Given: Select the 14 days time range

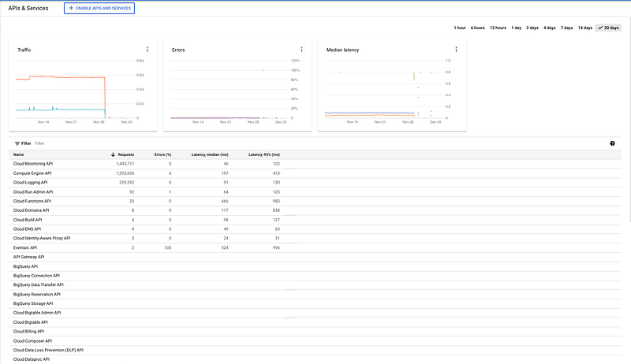Looking at the screenshot, I should [585, 28].
